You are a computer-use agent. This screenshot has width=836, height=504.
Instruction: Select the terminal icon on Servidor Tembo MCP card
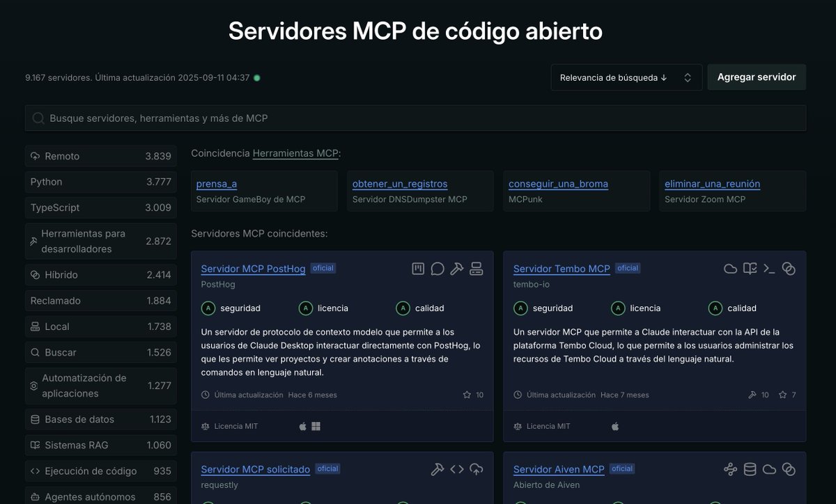(x=769, y=268)
